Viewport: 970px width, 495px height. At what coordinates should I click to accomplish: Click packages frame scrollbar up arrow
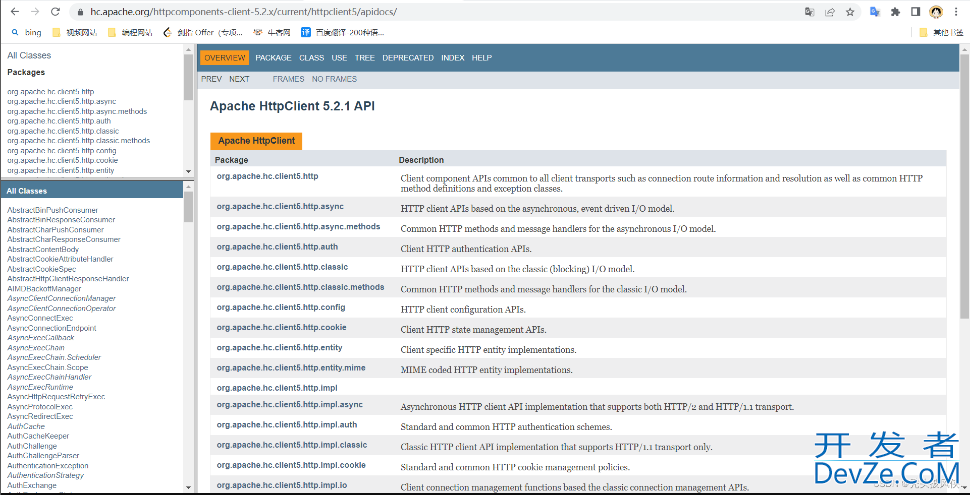188,51
